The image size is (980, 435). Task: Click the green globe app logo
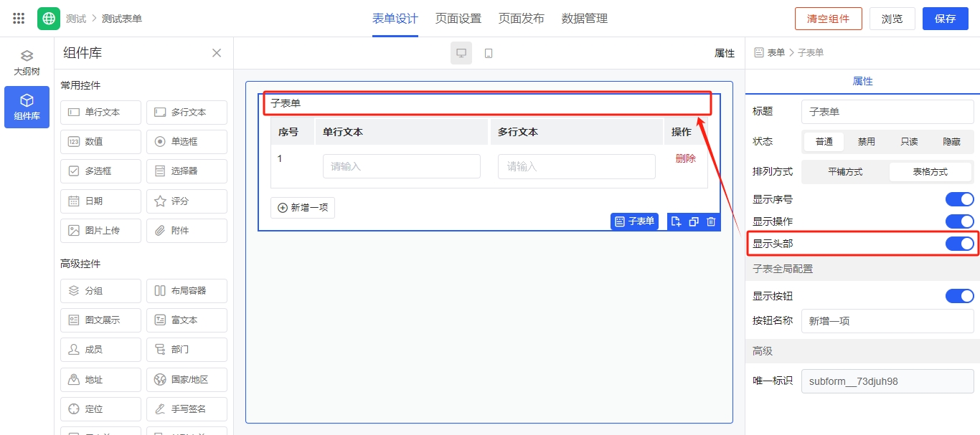pos(49,19)
